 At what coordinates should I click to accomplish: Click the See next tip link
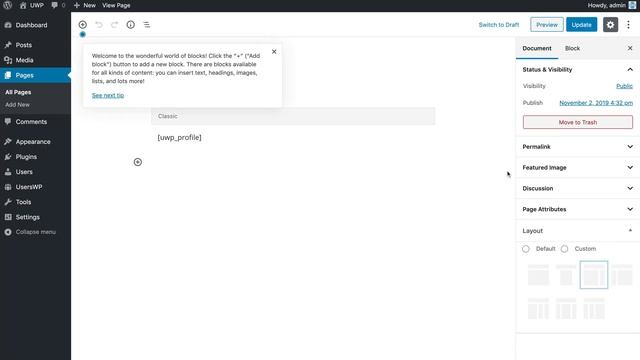(x=108, y=95)
